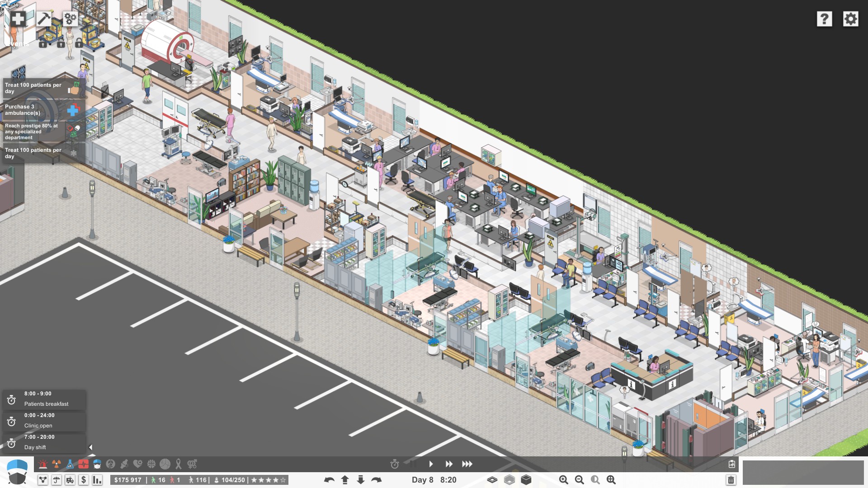Open the second Treat 100 patients per day objective
Image resolution: width=868 pixels, height=488 pixels.
[x=43, y=153]
